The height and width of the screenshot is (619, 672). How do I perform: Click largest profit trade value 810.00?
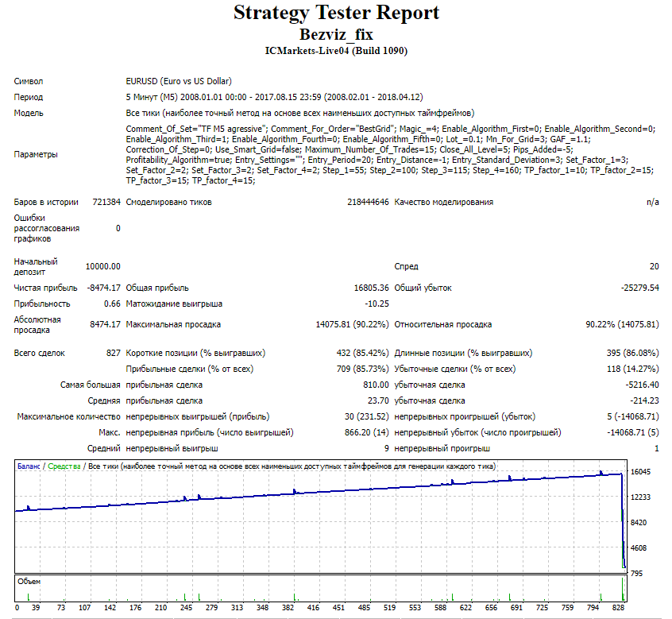[x=376, y=385]
